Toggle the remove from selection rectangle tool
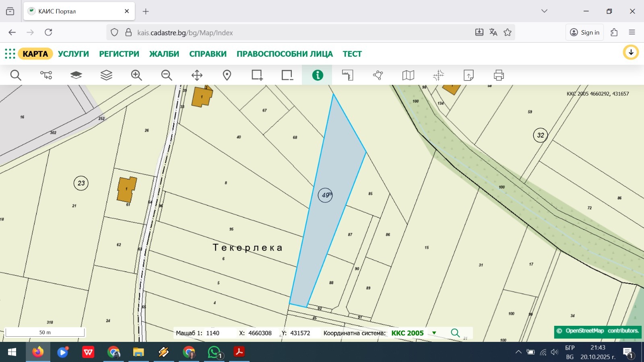644x362 pixels. (287, 75)
